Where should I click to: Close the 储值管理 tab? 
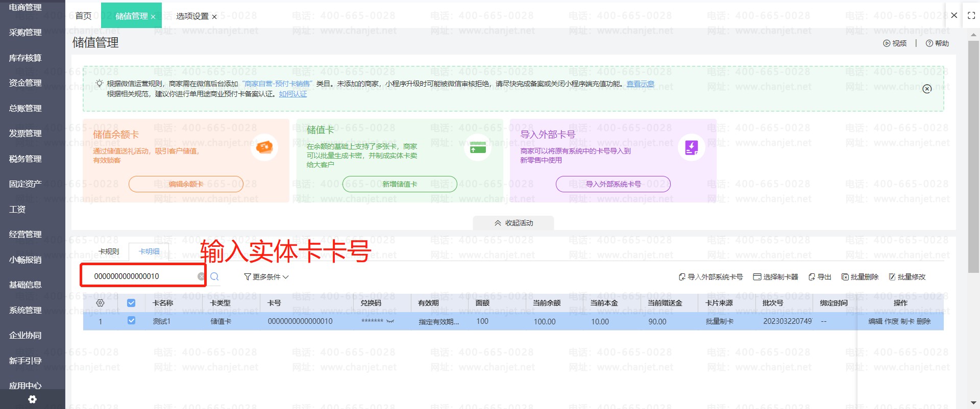point(153,17)
